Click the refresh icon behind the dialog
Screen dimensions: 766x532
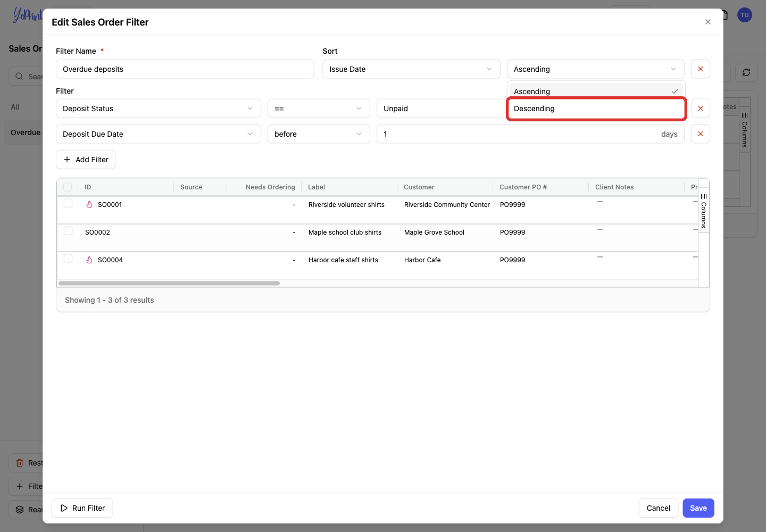[746, 72]
